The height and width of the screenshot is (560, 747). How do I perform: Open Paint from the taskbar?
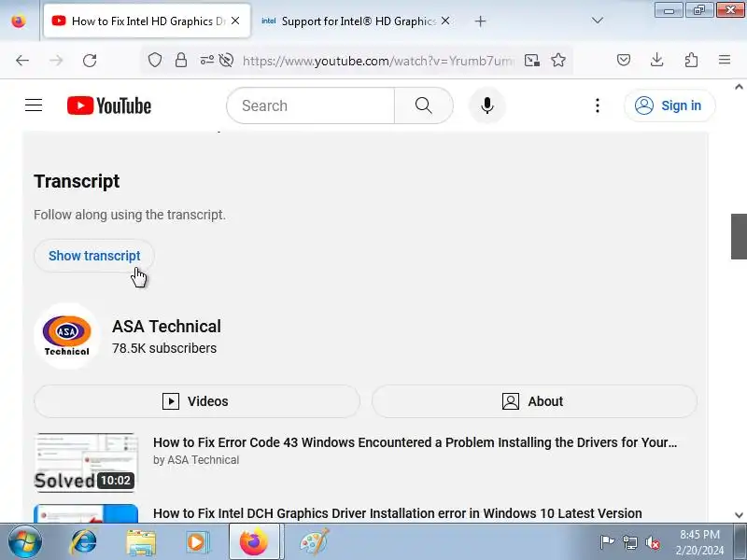pyautogui.click(x=314, y=542)
